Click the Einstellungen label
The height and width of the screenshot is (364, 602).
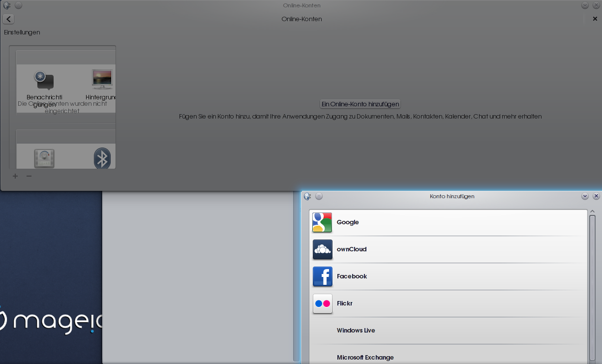tap(22, 32)
